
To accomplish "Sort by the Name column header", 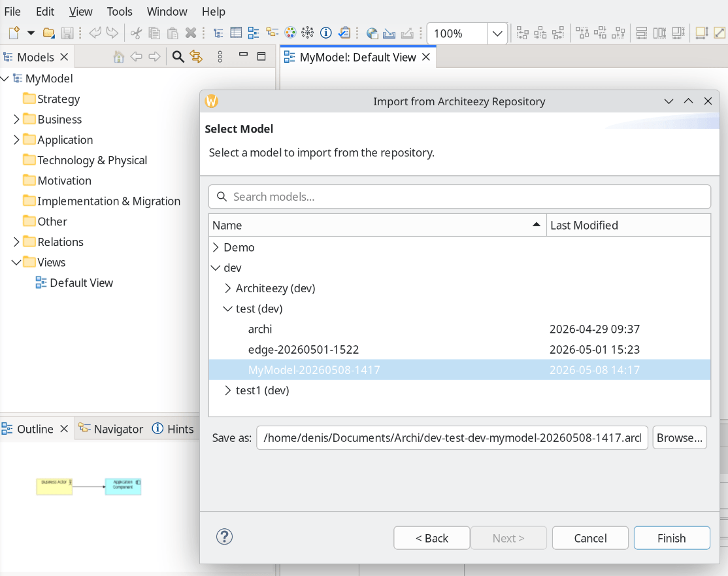I will point(378,226).
